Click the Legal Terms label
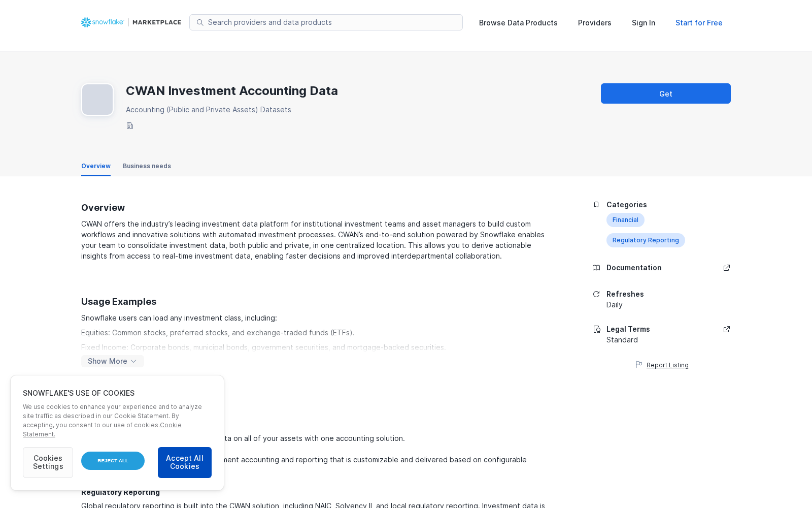 pos(628,329)
